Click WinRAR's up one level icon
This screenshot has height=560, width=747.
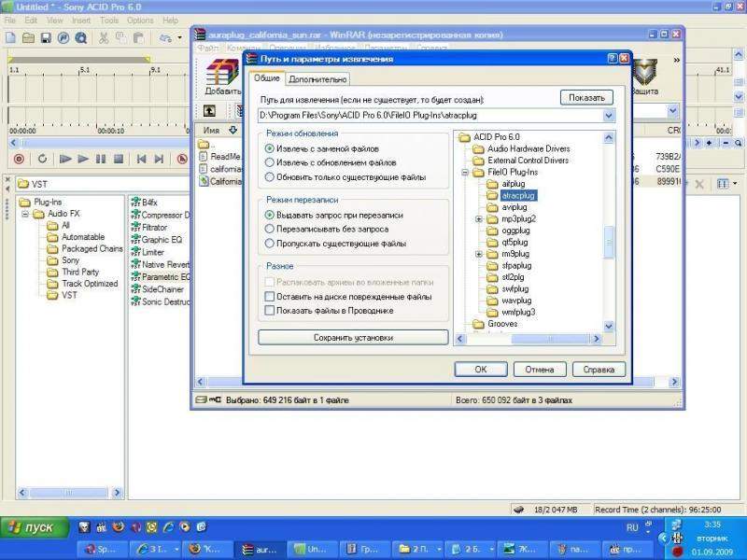[209, 111]
